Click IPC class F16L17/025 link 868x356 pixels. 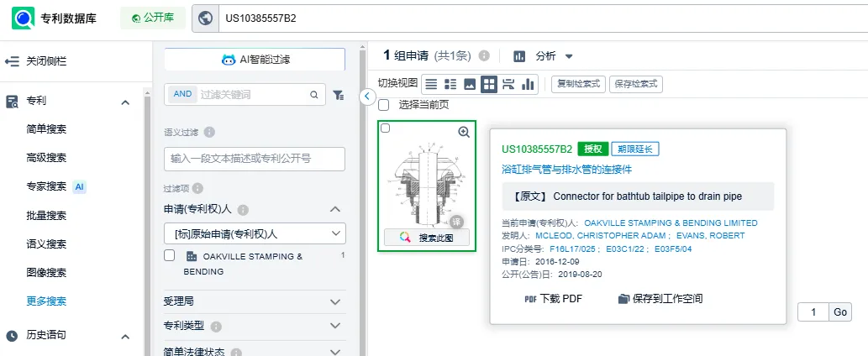571,249
